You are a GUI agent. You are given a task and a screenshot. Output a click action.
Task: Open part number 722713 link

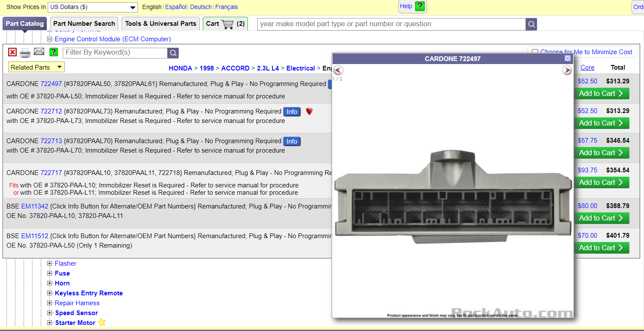coord(51,141)
